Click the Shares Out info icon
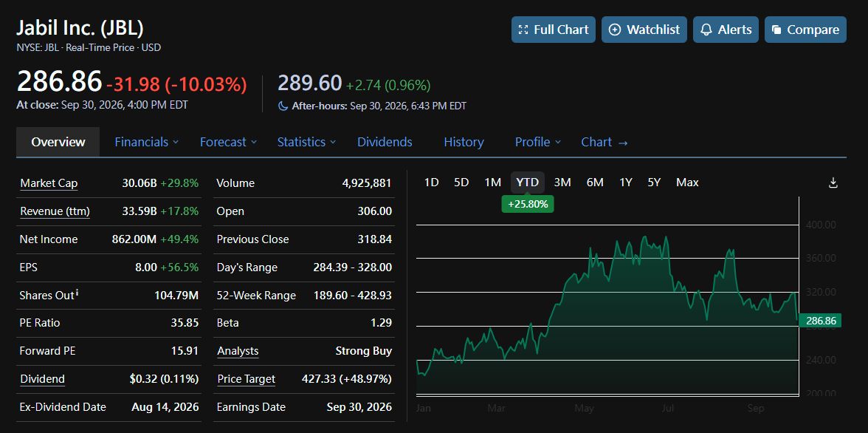868x433 pixels. (x=77, y=292)
